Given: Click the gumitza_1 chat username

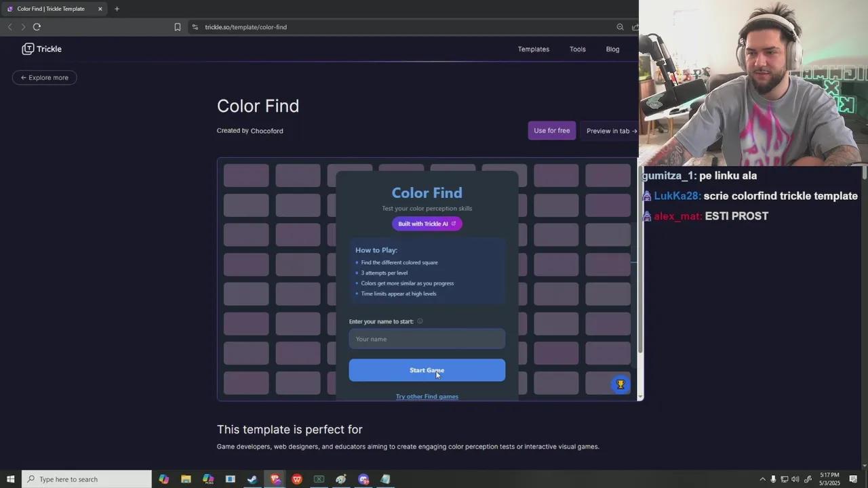Looking at the screenshot, I should [x=669, y=176].
